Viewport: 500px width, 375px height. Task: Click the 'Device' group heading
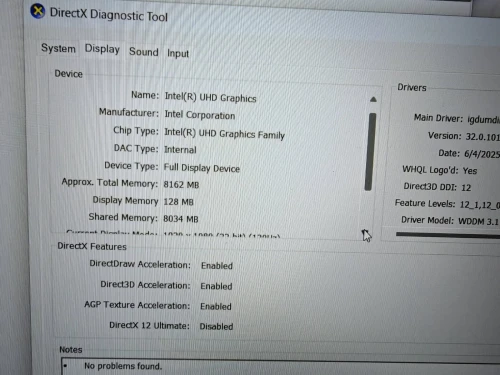[68, 74]
